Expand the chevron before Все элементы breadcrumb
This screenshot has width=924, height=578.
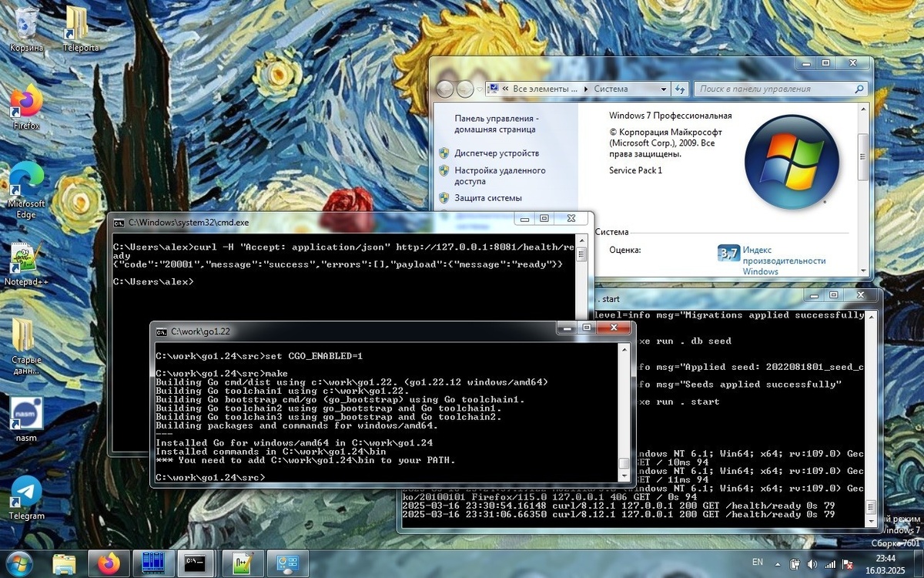pos(506,89)
